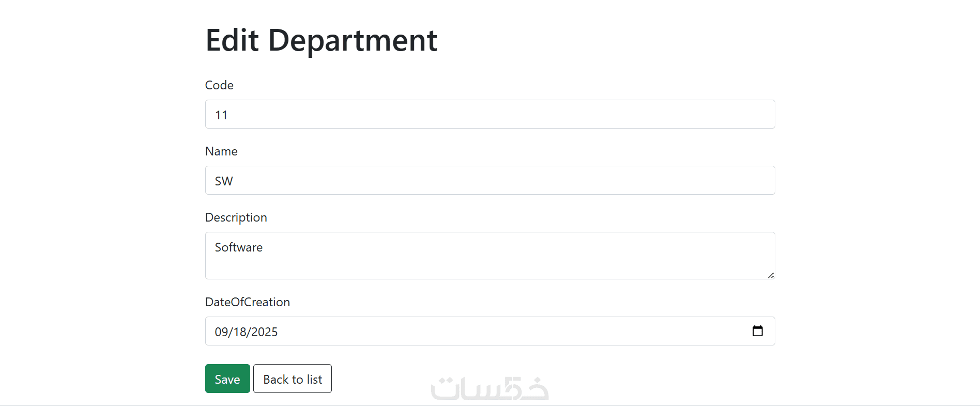Place cursor on the value "11"
The height and width of the screenshot is (409, 980).
tap(221, 115)
